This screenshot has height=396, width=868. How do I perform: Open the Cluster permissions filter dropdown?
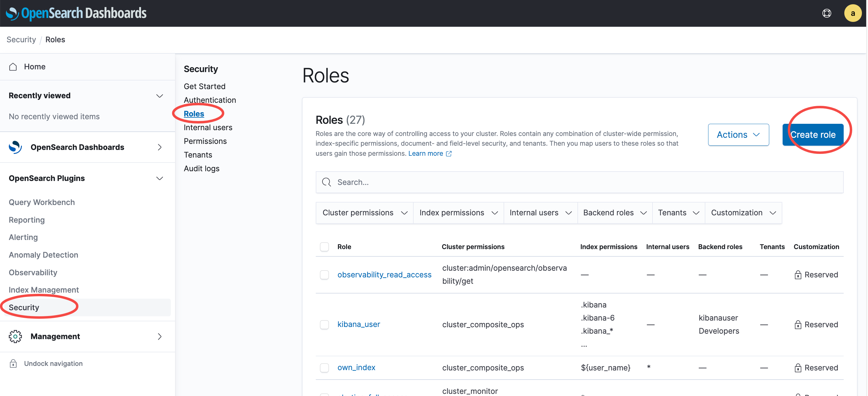(x=365, y=213)
